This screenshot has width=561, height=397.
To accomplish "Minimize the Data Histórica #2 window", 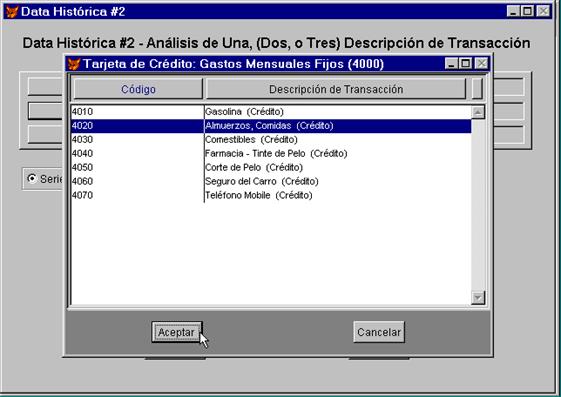I will [x=513, y=11].
